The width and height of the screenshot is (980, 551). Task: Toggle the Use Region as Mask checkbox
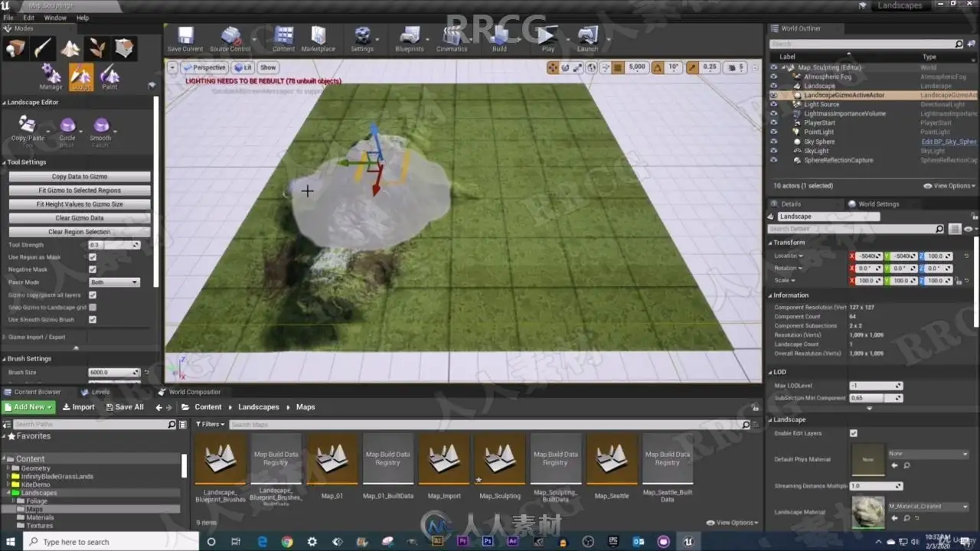[93, 257]
